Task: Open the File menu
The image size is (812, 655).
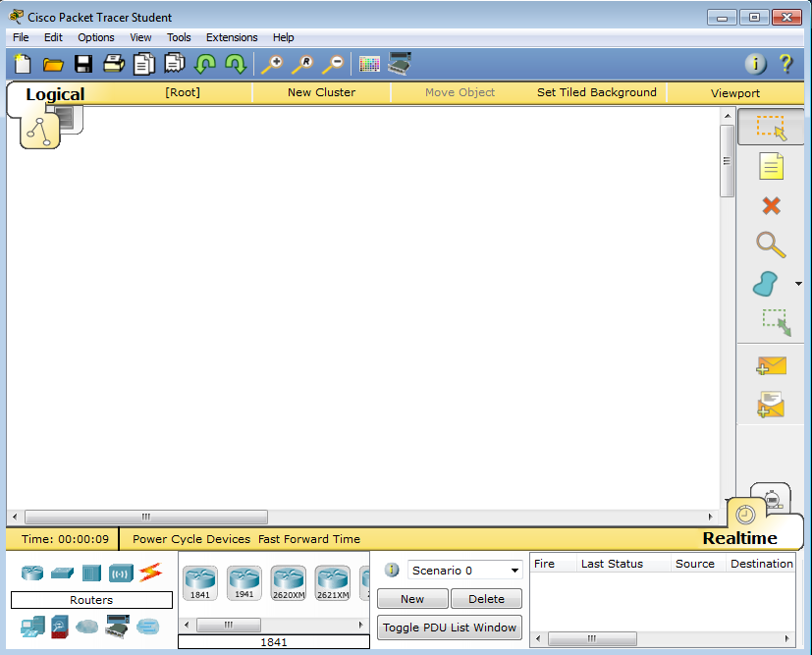Action: 21,37
